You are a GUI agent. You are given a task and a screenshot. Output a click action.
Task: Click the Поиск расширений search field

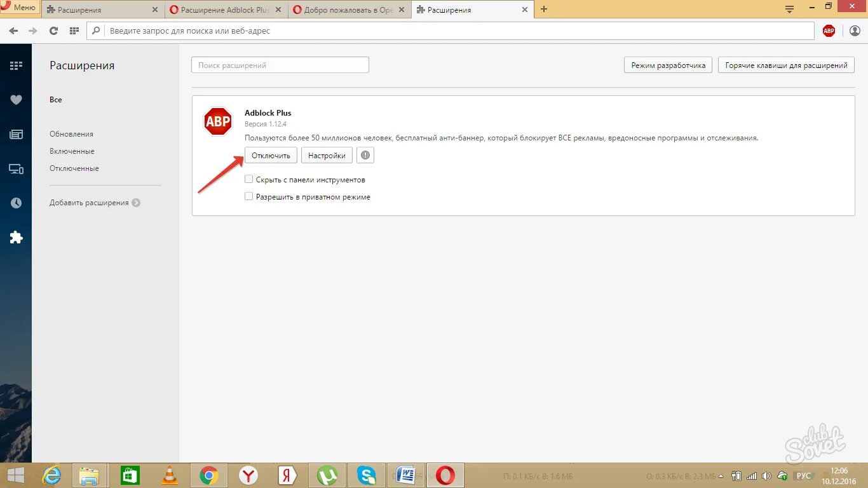280,65
